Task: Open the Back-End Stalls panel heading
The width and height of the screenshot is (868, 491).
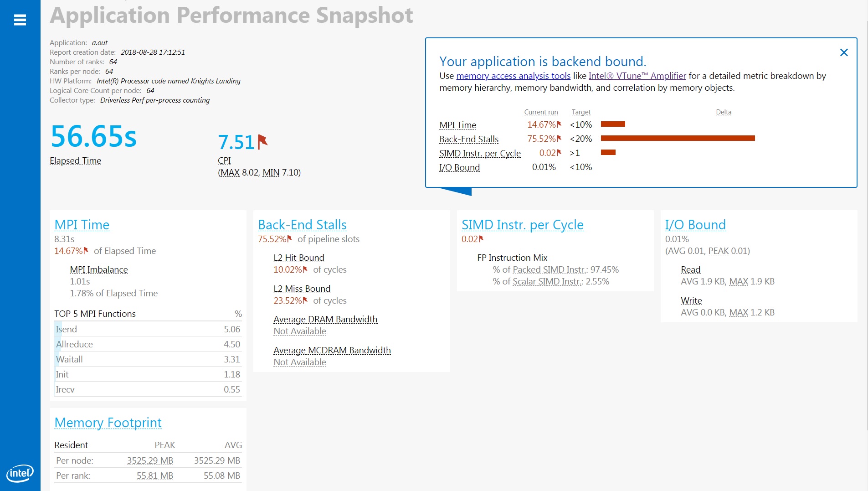Action: (x=302, y=225)
